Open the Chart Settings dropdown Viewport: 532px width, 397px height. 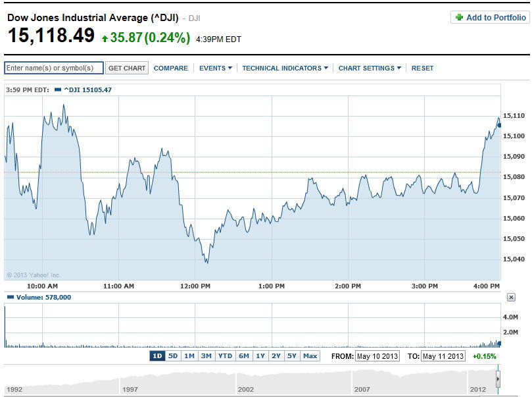[x=369, y=68]
